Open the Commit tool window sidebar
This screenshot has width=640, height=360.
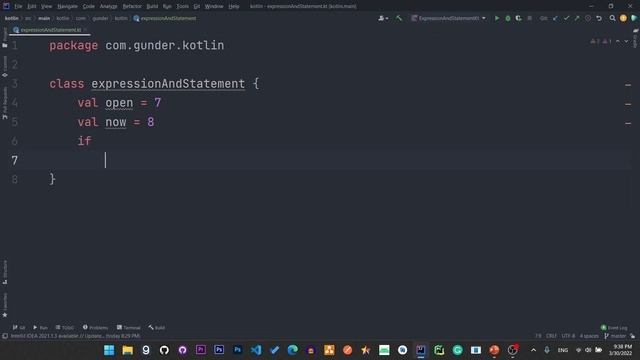pyautogui.click(x=5, y=67)
